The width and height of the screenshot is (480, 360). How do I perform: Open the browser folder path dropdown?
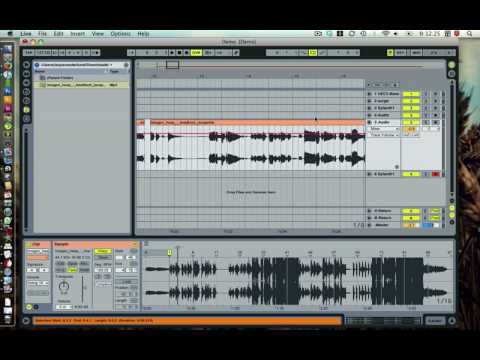point(77,65)
